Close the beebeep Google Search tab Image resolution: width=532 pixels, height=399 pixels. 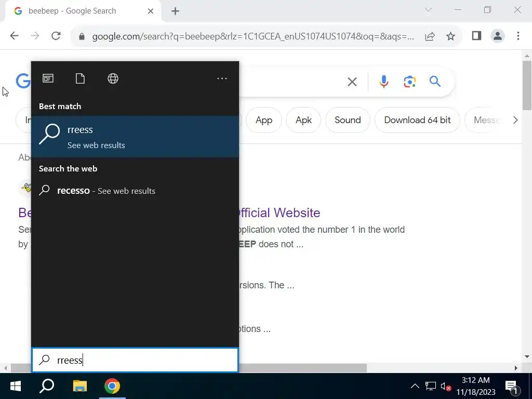pos(151,11)
